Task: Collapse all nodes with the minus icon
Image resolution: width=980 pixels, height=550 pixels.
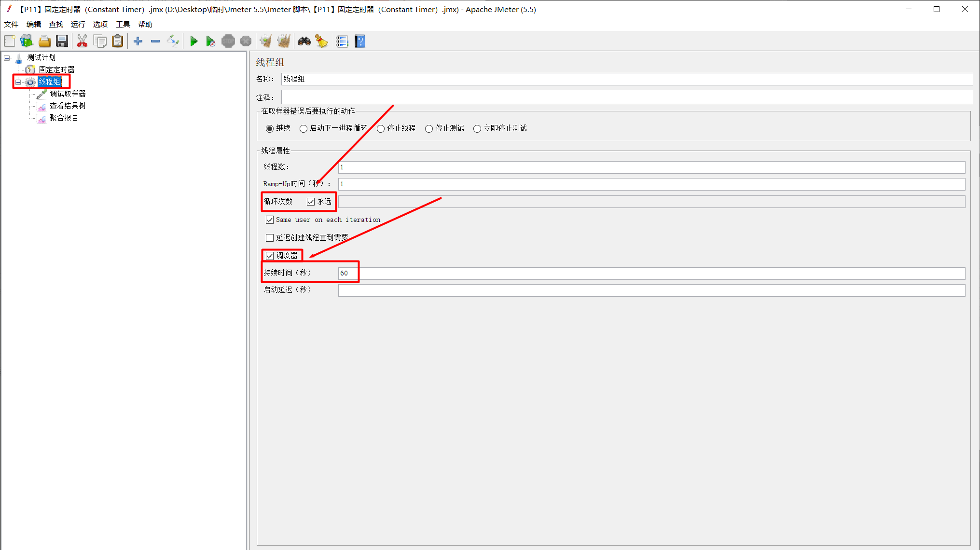Action: click(x=155, y=41)
